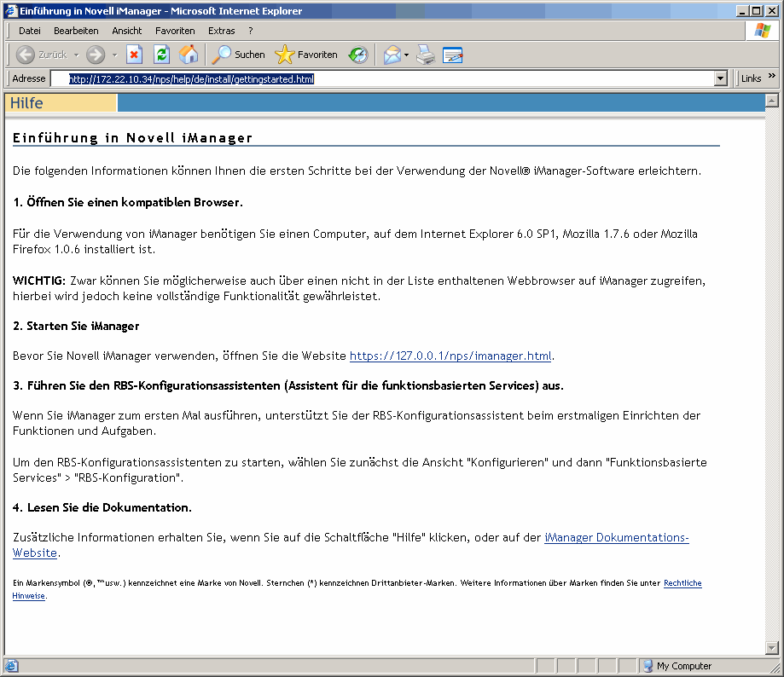Open the Extras menu
This screenshot has width=784, height=677.
221,30
